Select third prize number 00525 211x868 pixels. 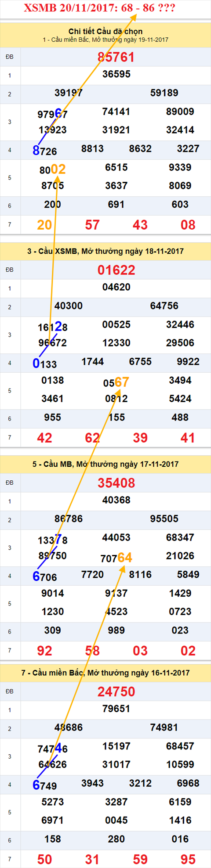tap(116, 324)
